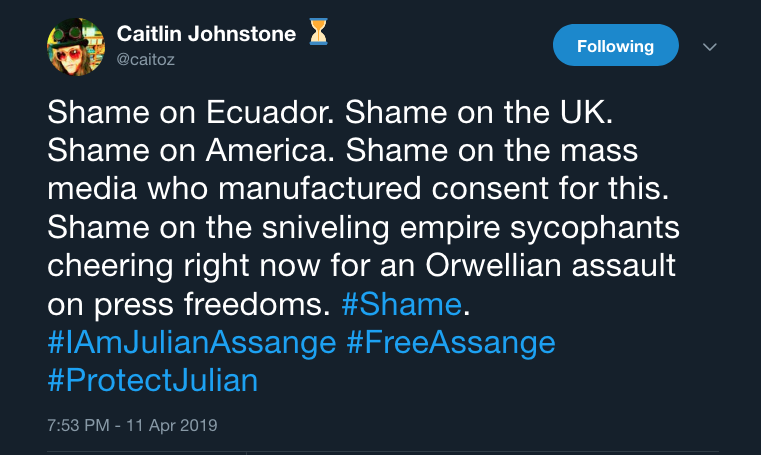The image size is (761, 455).
Task: Open the #ProtectJulian hashtag
Action: pos(152,380)
